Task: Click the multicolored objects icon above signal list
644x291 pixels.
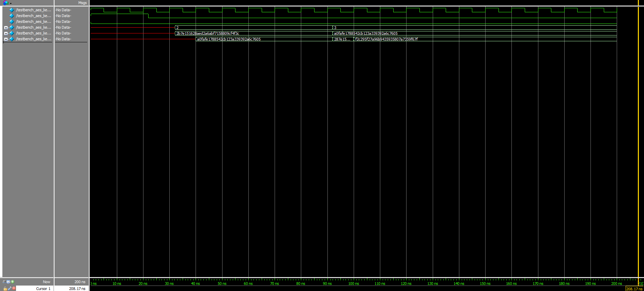Action: click(6, 3)
